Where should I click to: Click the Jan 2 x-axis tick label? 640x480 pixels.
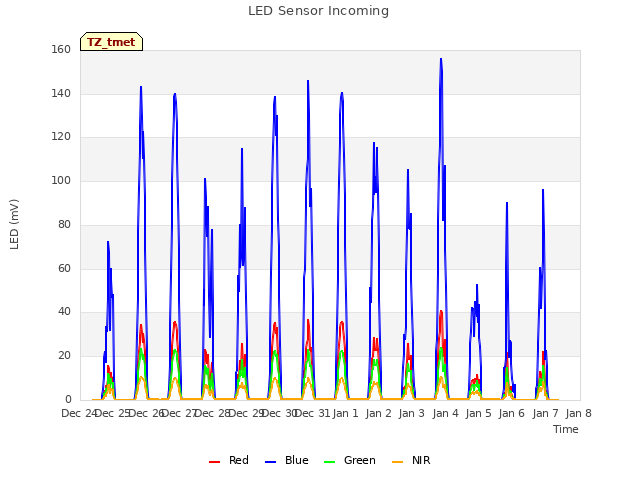tap(378, 413)
